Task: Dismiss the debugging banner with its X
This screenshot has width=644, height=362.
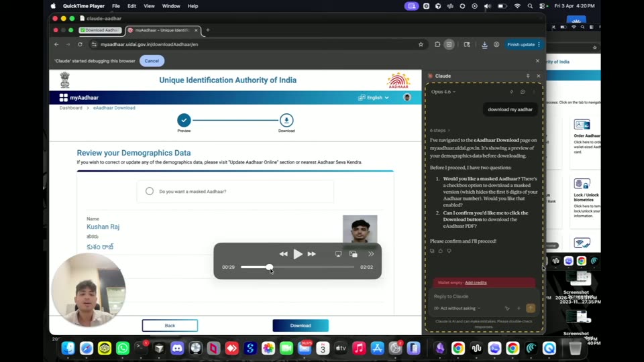Action: point(537,61)
